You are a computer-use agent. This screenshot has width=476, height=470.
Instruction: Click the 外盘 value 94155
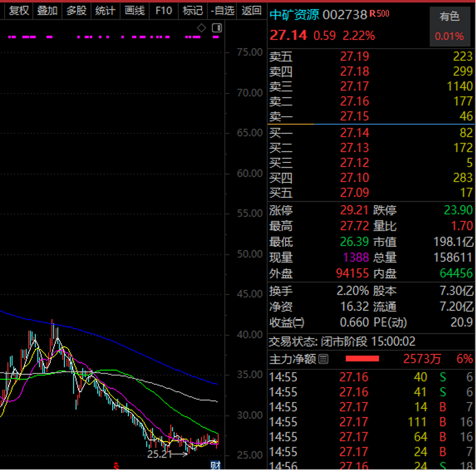coord(352,273)
